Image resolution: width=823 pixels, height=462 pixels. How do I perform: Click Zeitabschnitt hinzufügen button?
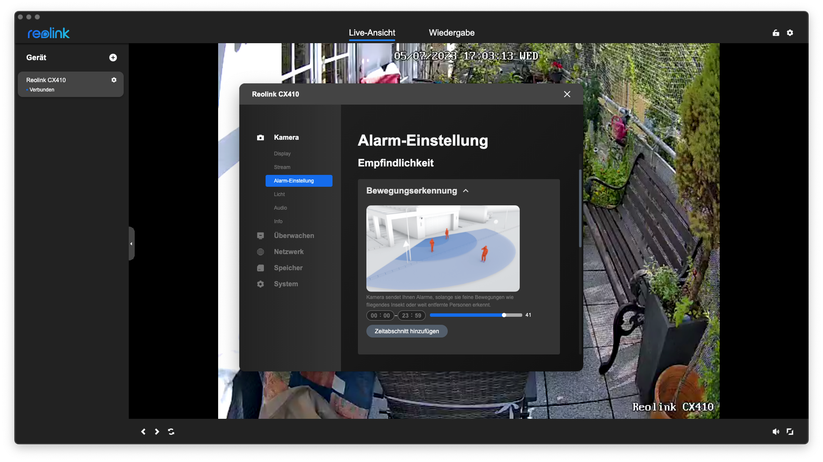click(407, 331)
